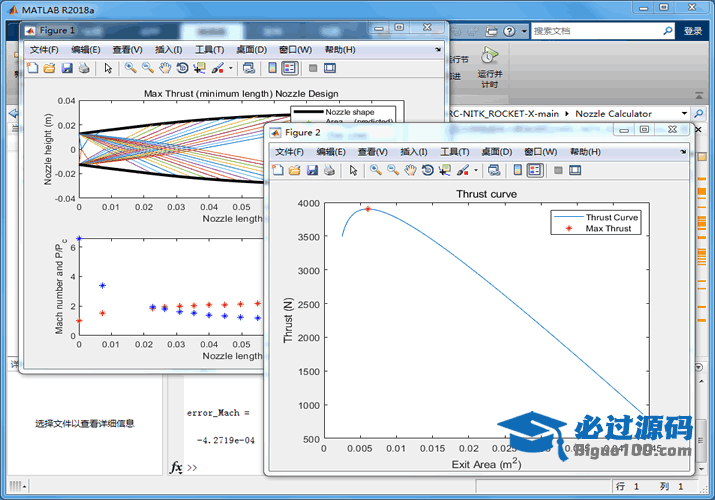Click New Figure icon in Figure 1 toolbar
The image size is (715, 500).
pyautogui.click(x=32, y=68)
